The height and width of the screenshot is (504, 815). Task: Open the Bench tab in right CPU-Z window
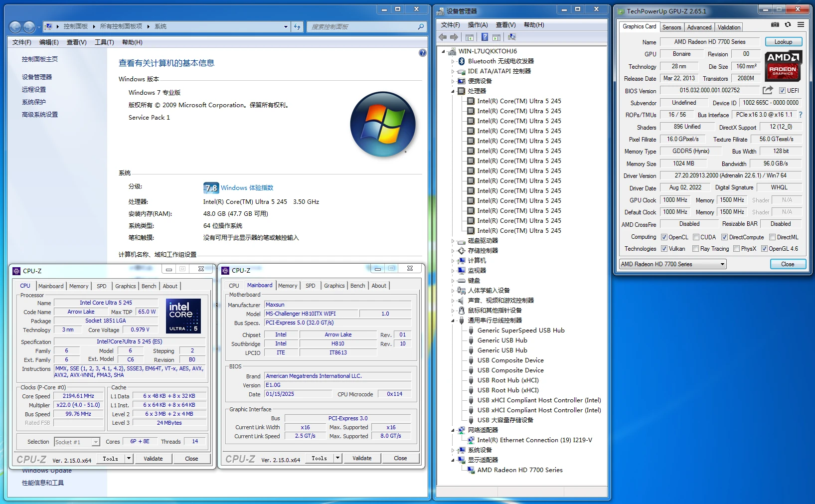[357, 286]
